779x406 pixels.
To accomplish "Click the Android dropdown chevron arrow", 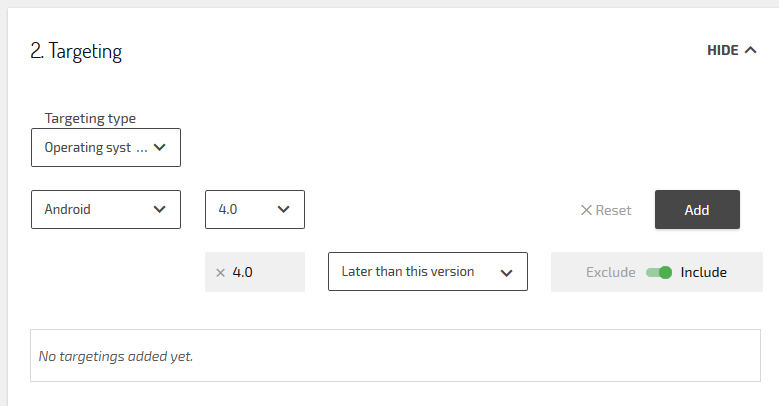I will [x=159, y=210].
